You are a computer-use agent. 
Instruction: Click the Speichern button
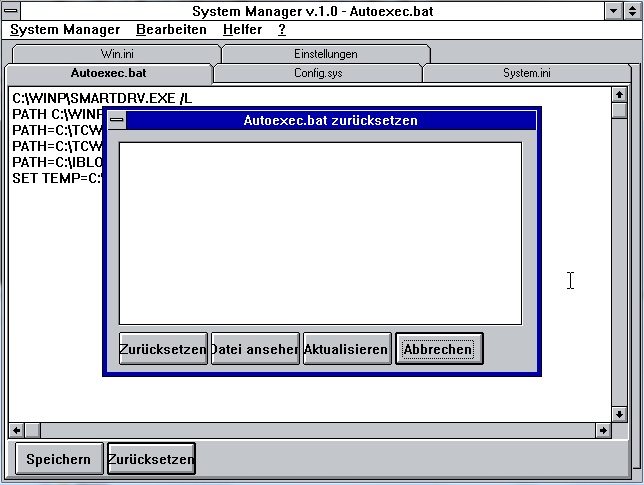(x=58, y=460)
